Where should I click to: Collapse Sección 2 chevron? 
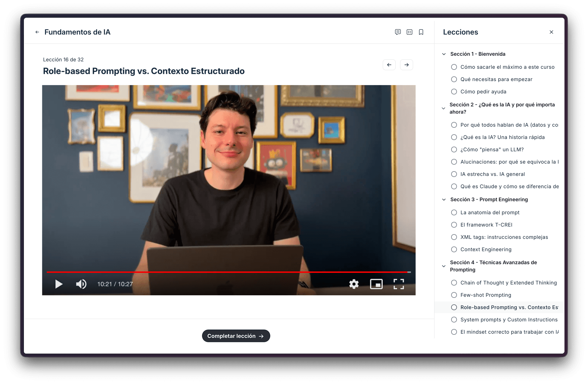(444, 108)
